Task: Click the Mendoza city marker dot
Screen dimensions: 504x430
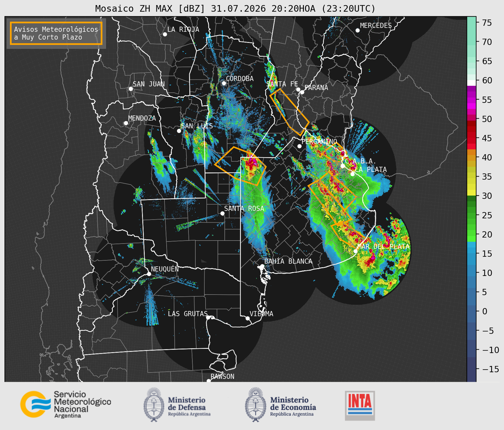Action: 126,123
